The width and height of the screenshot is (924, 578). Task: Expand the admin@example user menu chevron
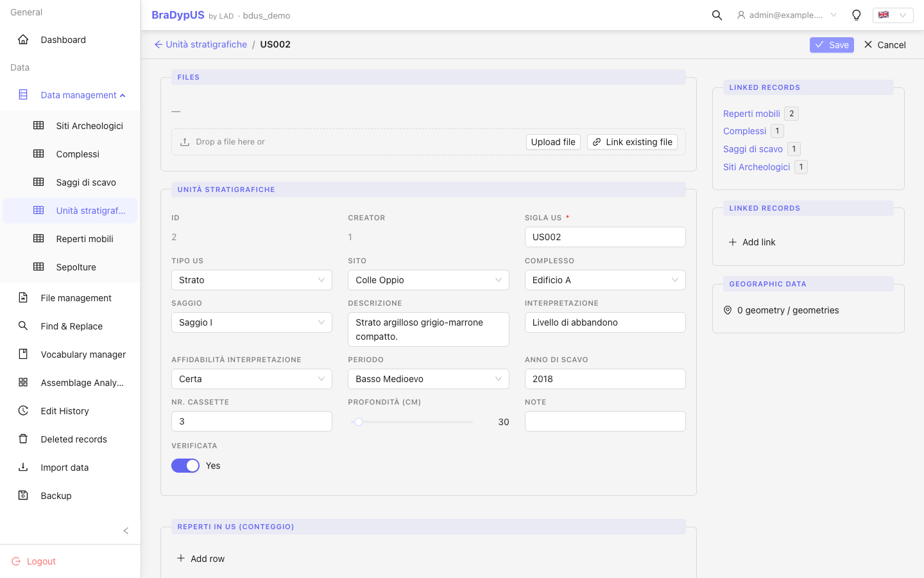tap(834, 15)
